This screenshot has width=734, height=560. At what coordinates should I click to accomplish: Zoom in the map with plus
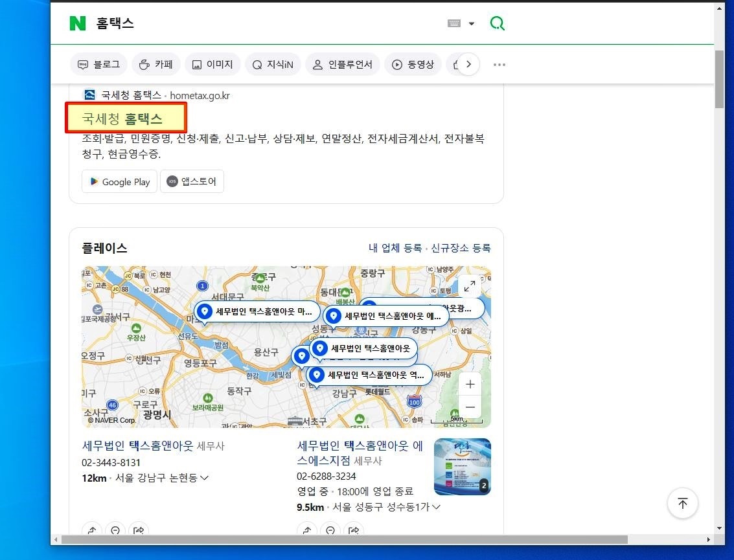[470, 384]
